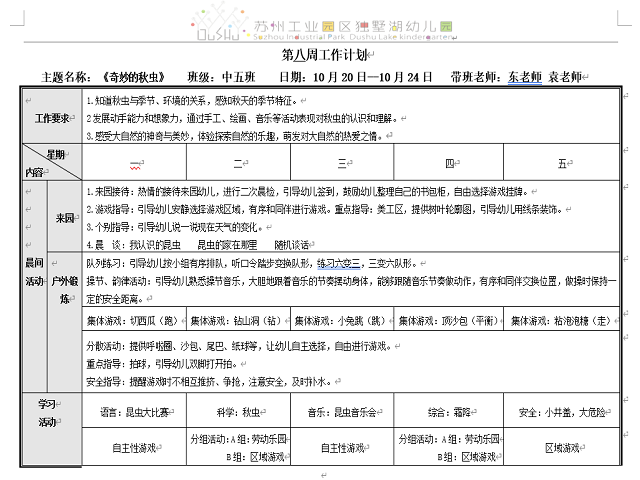Click the underlined teacher name 东老师
Viewport: 640px width, 480px height.
point(524,76)
